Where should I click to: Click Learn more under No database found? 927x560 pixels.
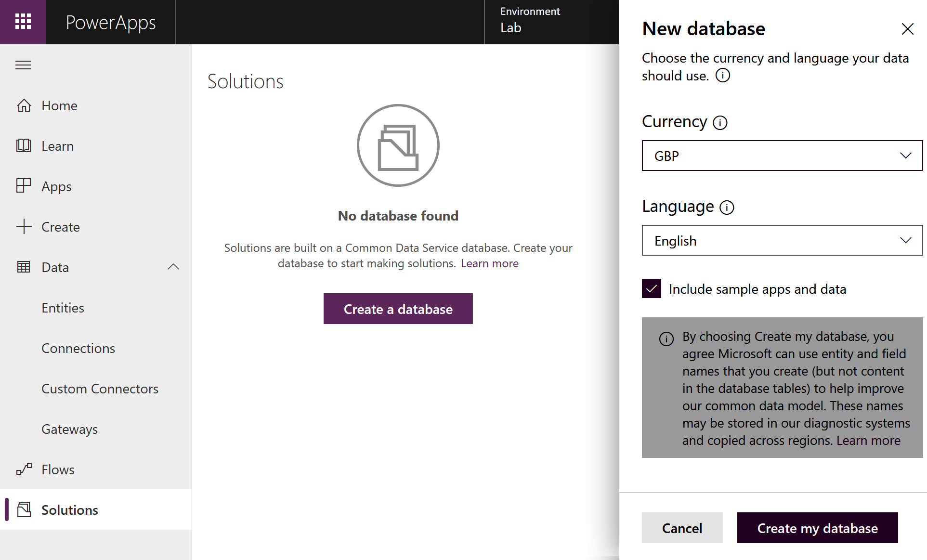point(490,263)
